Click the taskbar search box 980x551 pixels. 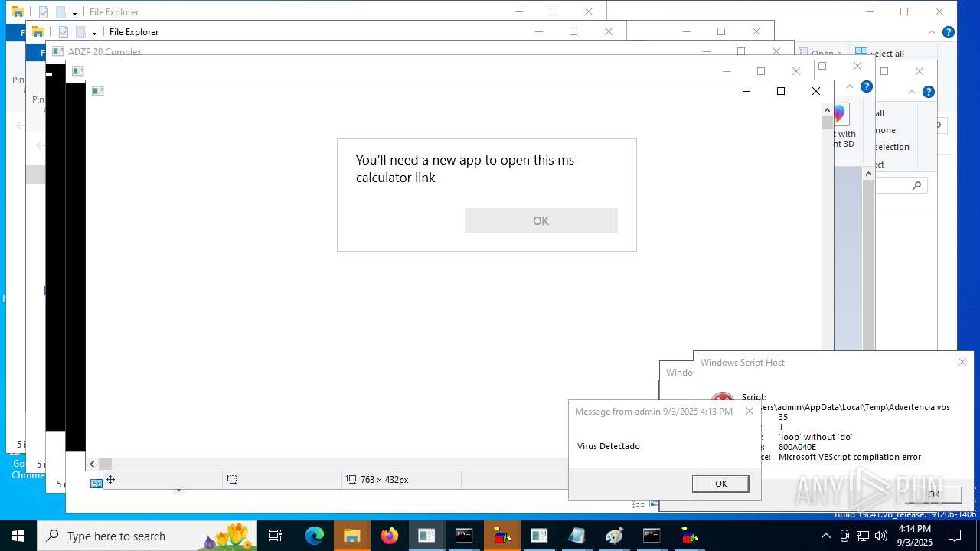[x=147, y=536]
